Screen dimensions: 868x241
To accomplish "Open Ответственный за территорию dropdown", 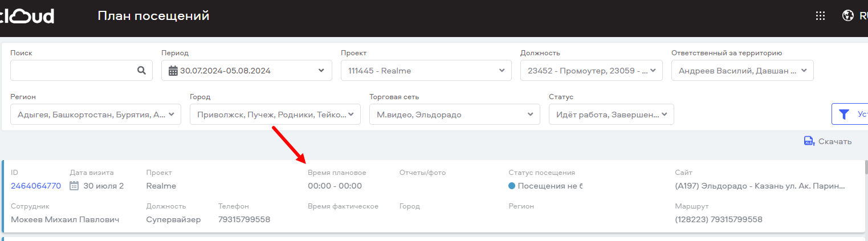I will (743, 71).
